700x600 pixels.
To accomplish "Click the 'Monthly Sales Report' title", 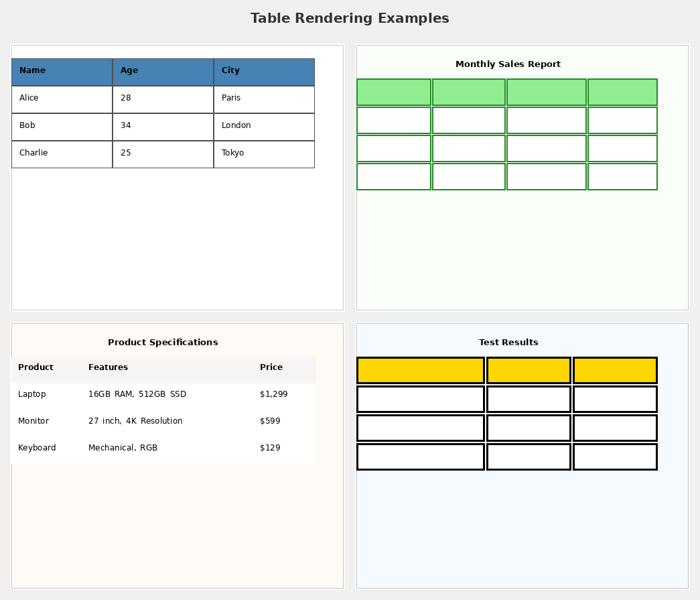I will [508, 64].
